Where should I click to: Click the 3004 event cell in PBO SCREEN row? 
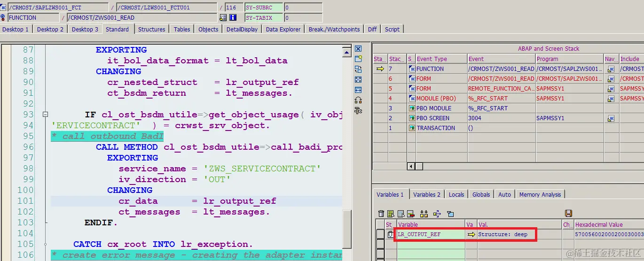point(502,118)
